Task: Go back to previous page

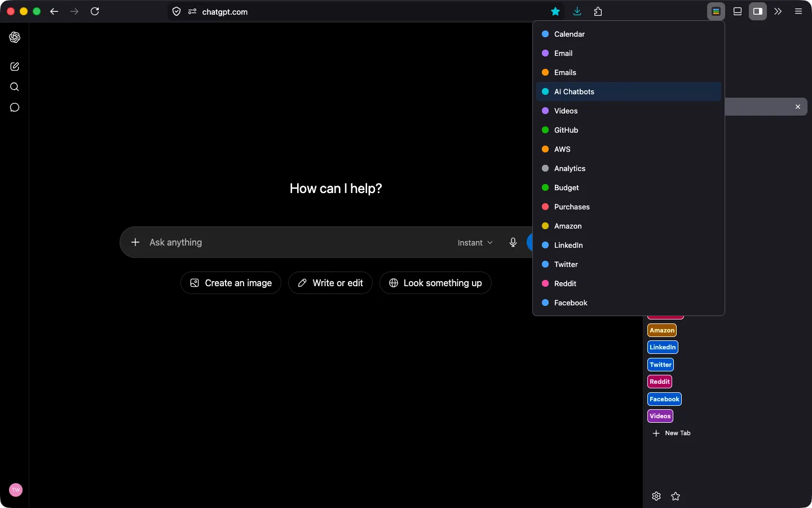Action: [54, 11]
